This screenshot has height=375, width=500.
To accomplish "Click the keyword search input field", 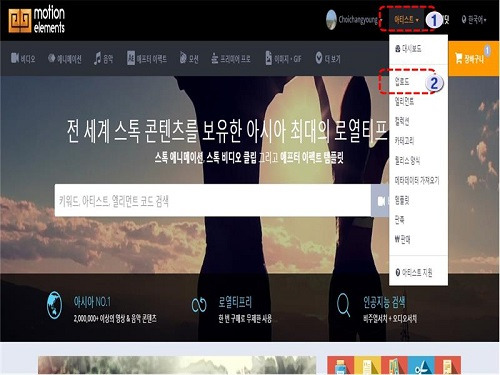I will (x=213, y=200).
